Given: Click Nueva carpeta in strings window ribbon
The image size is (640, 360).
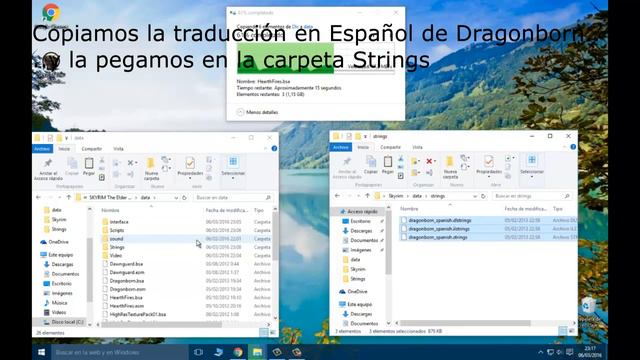Looking at the screenshot, I should coord(450,167).
